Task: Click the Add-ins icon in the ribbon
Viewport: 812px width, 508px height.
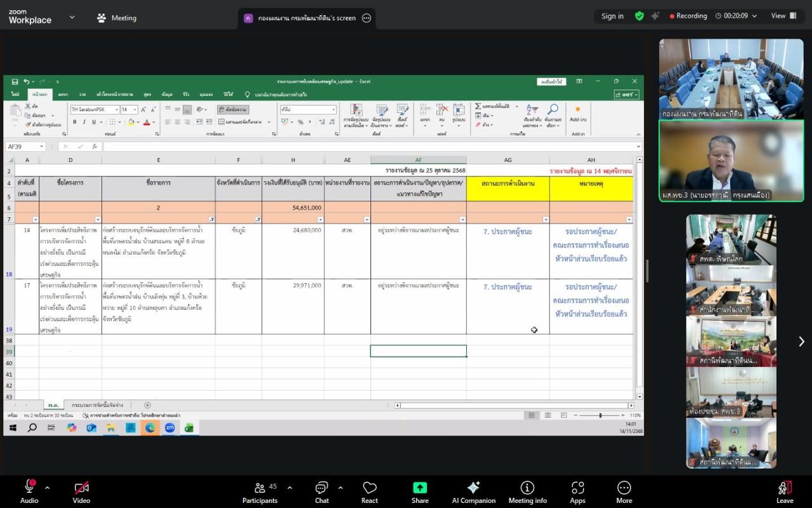Action: click(x=578, y=110)
